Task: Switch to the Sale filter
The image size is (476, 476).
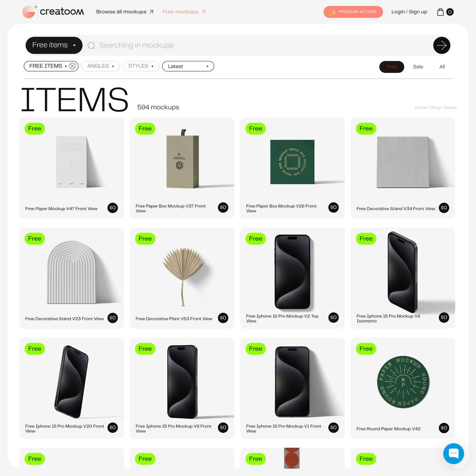Action: pyautogui.click(x=418, y=67)
